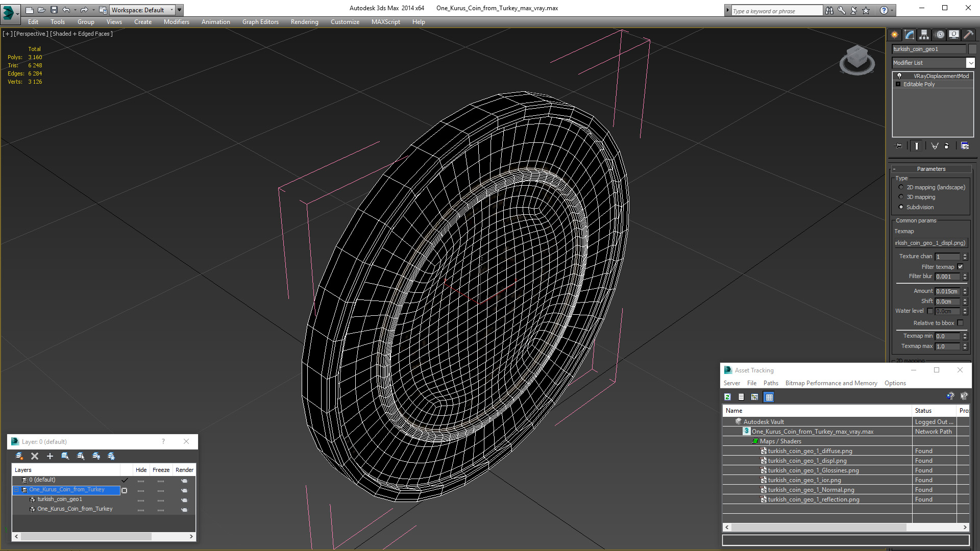Open quick access toolbar customize arrow

tap(179, 10)
